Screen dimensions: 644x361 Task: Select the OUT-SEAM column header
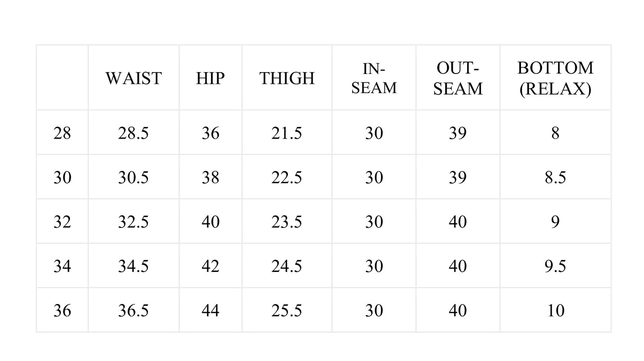458,78
